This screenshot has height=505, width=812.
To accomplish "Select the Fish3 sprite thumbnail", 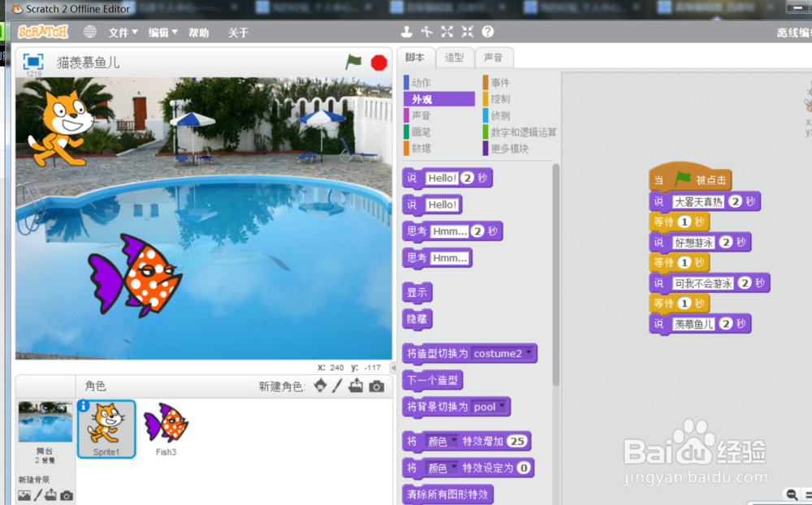I will [x=166, y=429].
